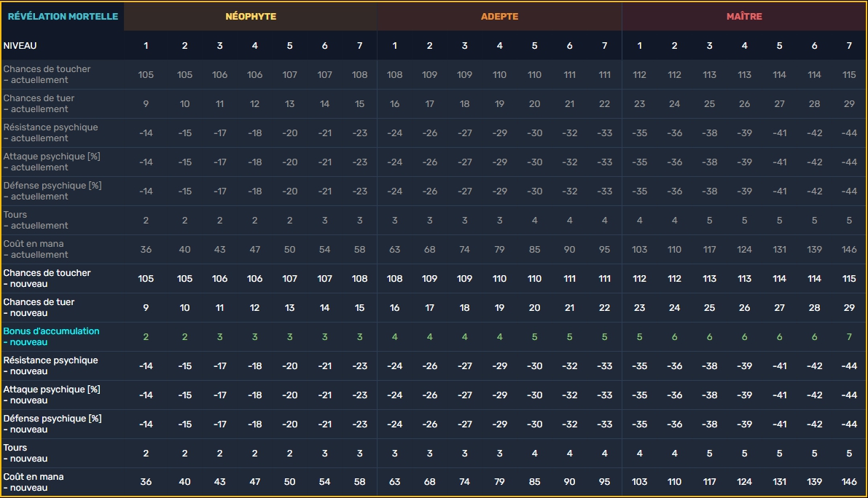Click Chances de toucher nouveau at Néophyte level 1
868x498 pixels.
tap(146, 279)
